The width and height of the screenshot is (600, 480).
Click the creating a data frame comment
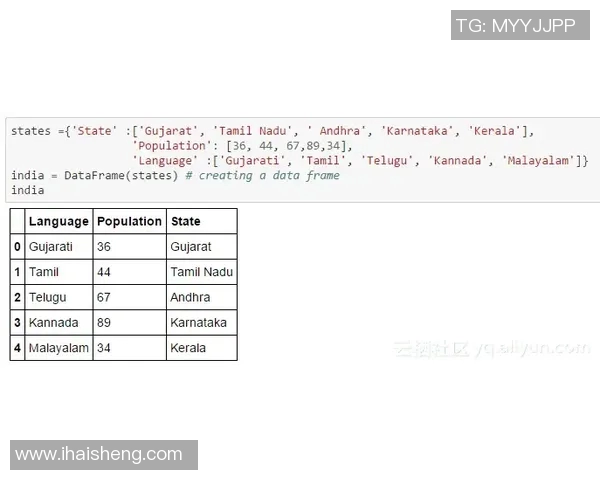pos(269,175)
